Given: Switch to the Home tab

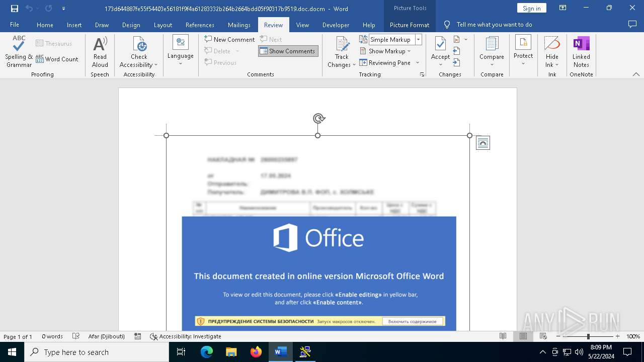Looking at the screenshot, I should click(45, 25).
